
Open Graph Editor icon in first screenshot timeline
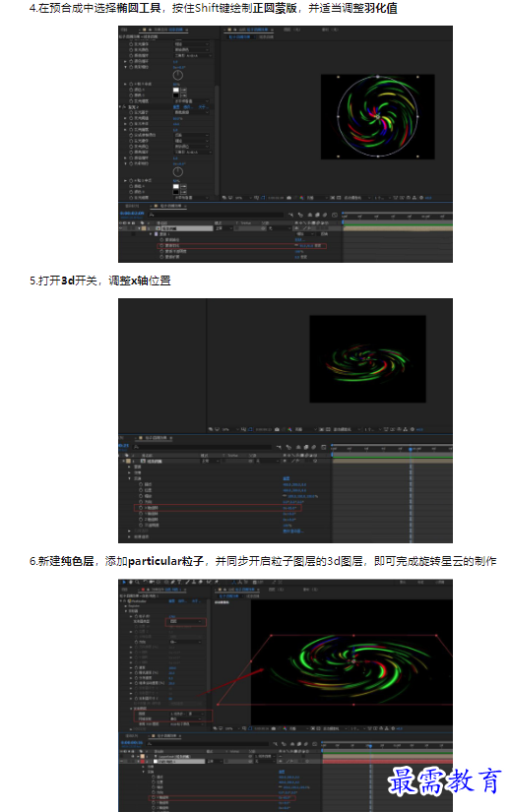pos(335,215)
